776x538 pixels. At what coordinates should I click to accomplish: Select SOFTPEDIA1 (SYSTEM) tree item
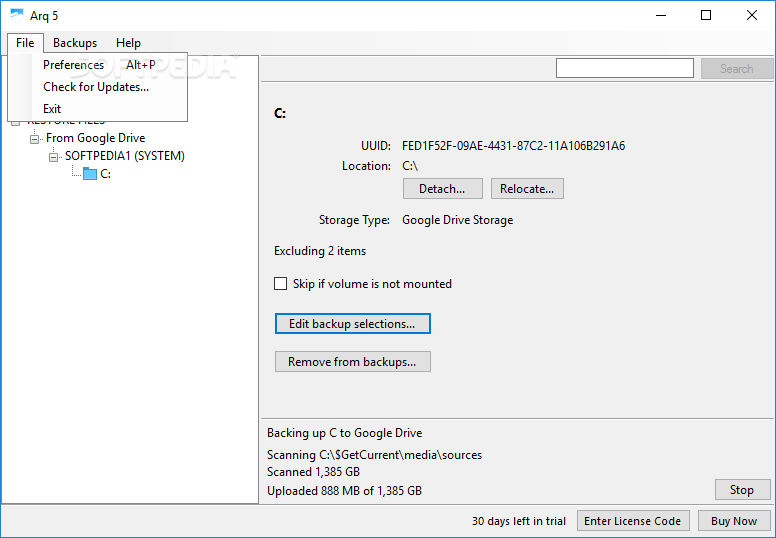pos(125,156)
